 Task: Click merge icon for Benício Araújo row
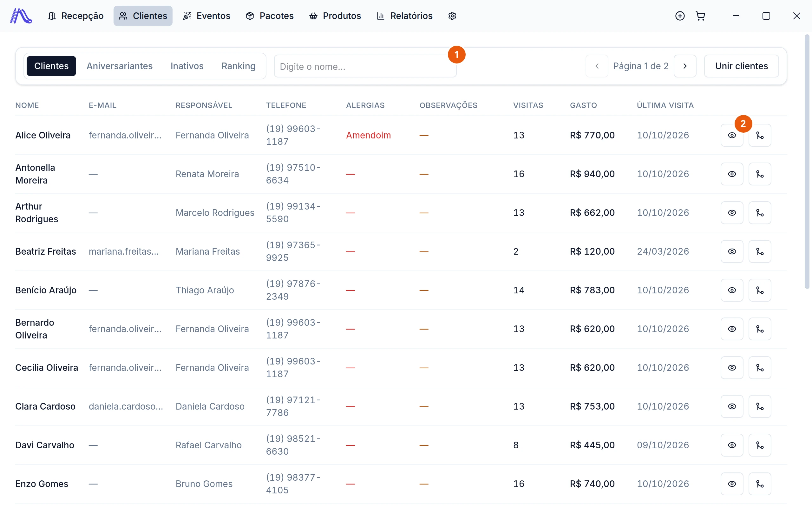pyautogui.click(x=760, y=290)
